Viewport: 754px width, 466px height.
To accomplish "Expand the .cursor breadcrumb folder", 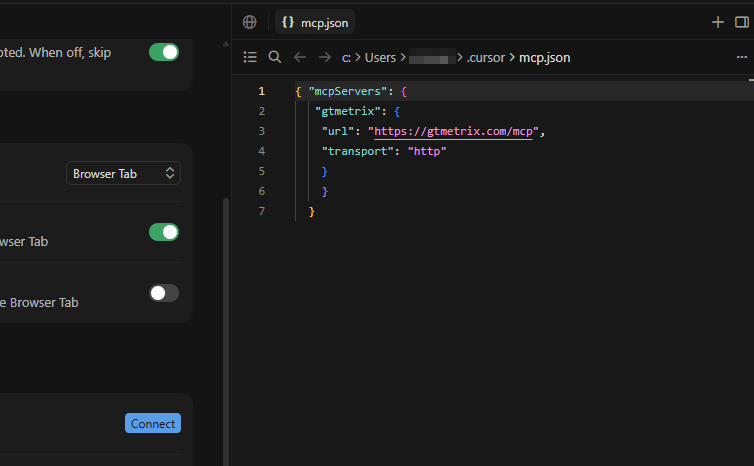I will (x=486, y=58).
